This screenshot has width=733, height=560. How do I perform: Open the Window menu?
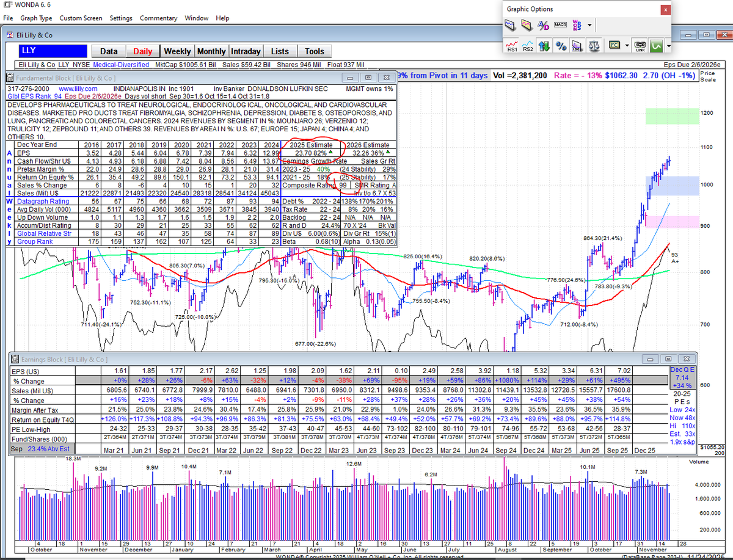click(x=197, y=18)
